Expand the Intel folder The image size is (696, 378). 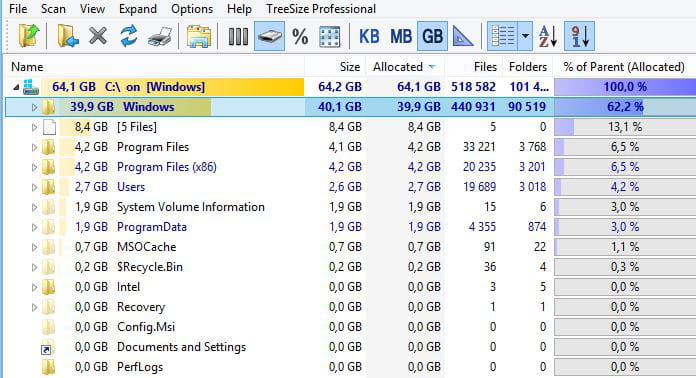coord(34,287)
